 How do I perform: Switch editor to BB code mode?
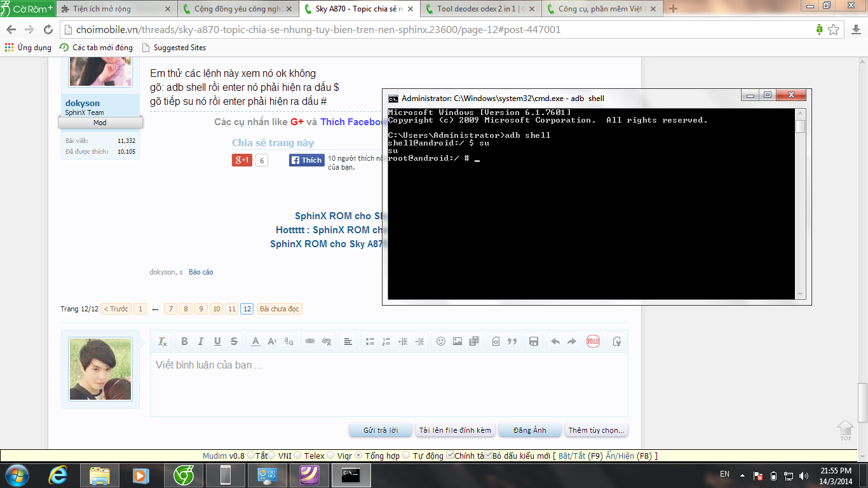[616, 341]
